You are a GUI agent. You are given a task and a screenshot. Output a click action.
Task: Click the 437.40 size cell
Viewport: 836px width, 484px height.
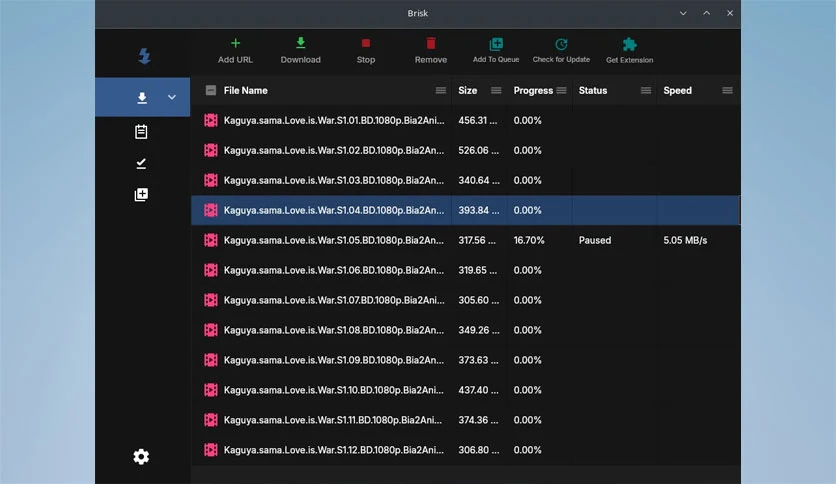tap(478, 390)
